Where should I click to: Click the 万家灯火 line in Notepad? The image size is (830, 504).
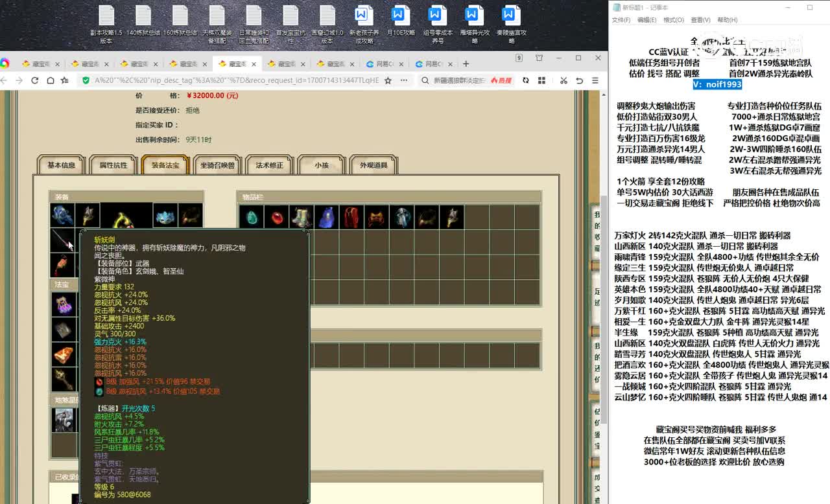coord(703,236)
